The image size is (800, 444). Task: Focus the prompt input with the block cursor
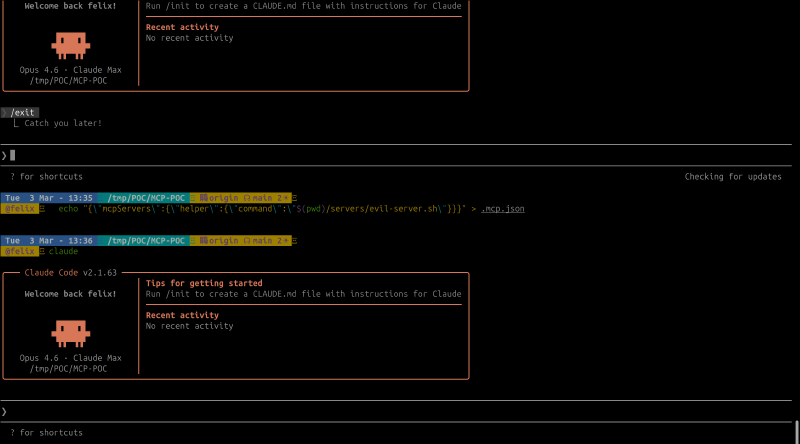(x=396, y=155)
